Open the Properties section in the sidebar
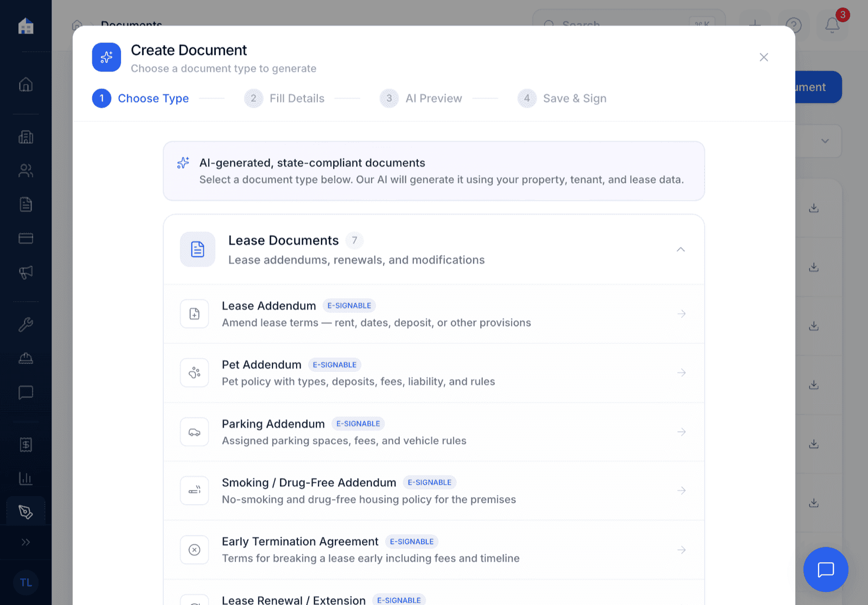 (25, 137)
